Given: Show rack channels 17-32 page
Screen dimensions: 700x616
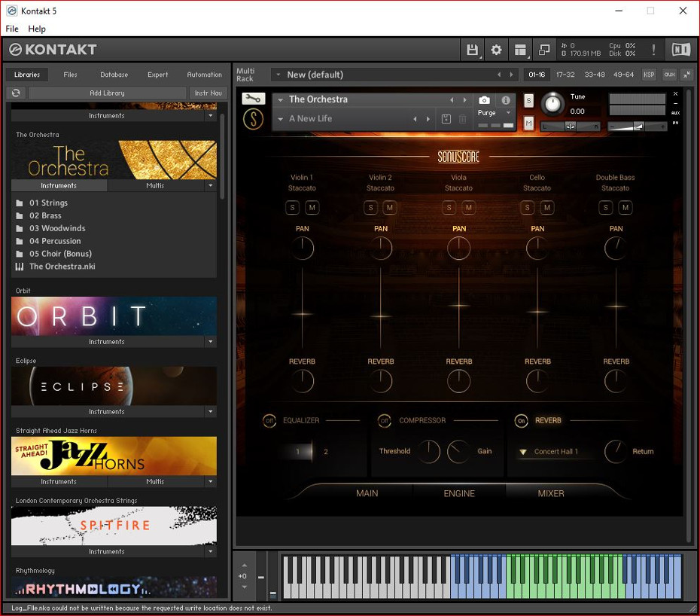Looking at the screenshot, I should 565,75.
